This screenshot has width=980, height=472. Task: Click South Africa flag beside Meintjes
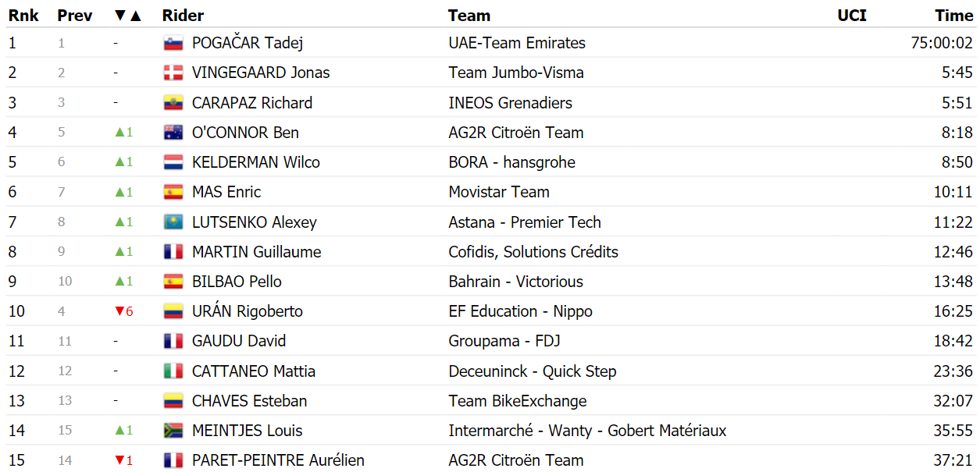point(173,431)
